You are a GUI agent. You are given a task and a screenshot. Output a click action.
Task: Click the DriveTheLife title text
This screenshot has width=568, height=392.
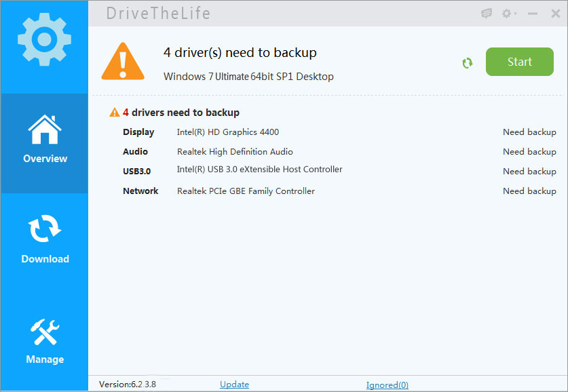click(158, 14)
